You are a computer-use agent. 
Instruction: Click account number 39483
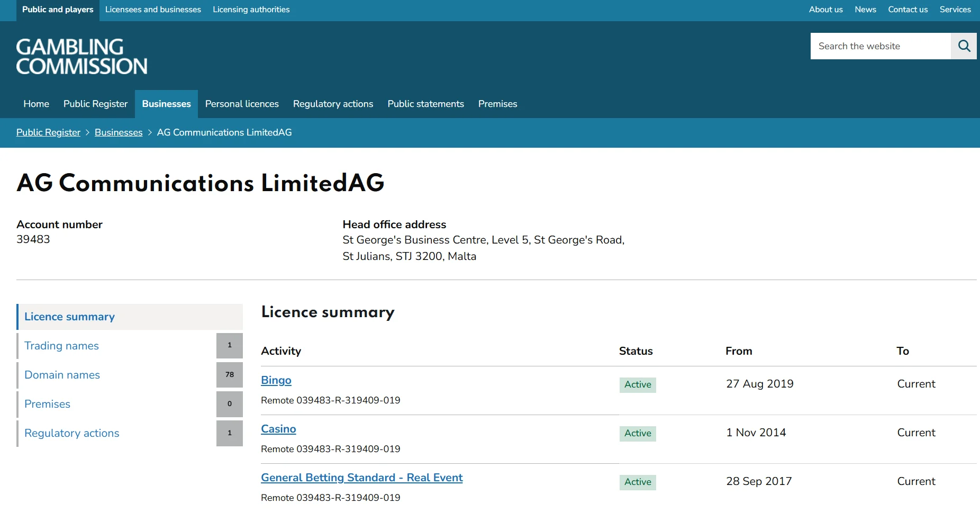[x=33, y=239]
